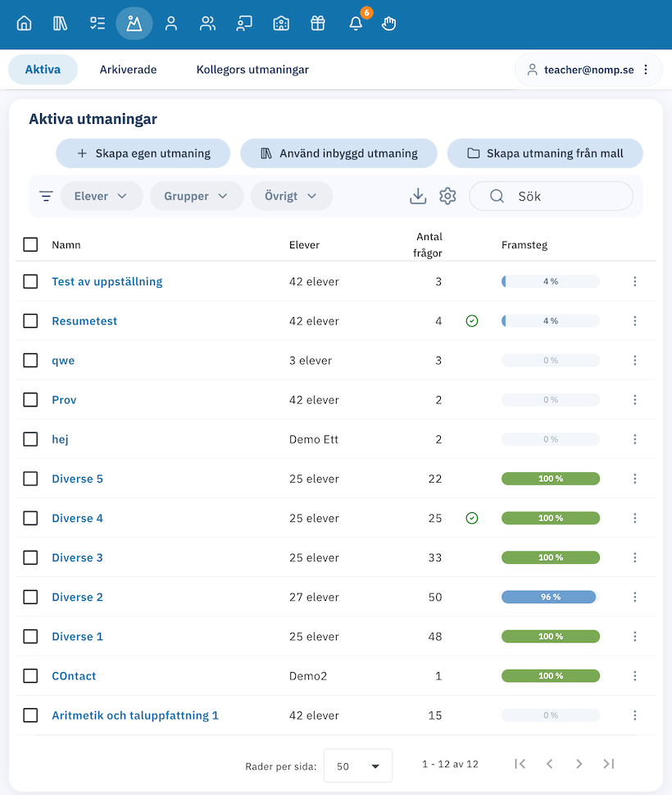This screenshot has width=672, height=795.
Task: Open row menu for Resumetest
Action: click(x=635, y=321)
